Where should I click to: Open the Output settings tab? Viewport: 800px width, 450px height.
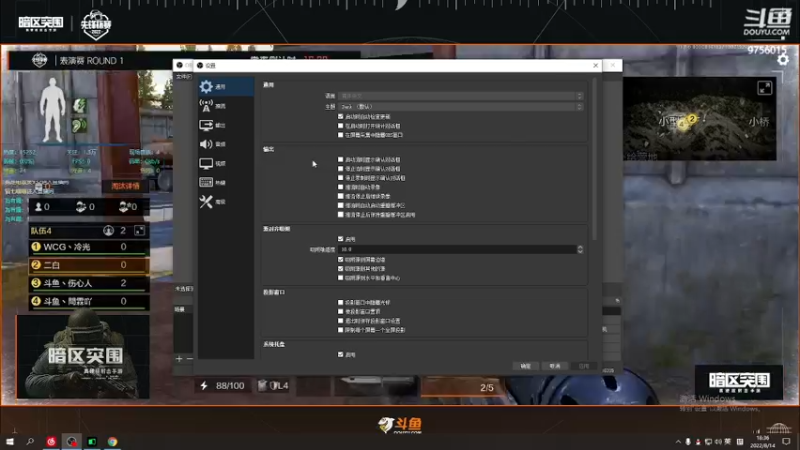pyautogui.click(x=226, y=125)
